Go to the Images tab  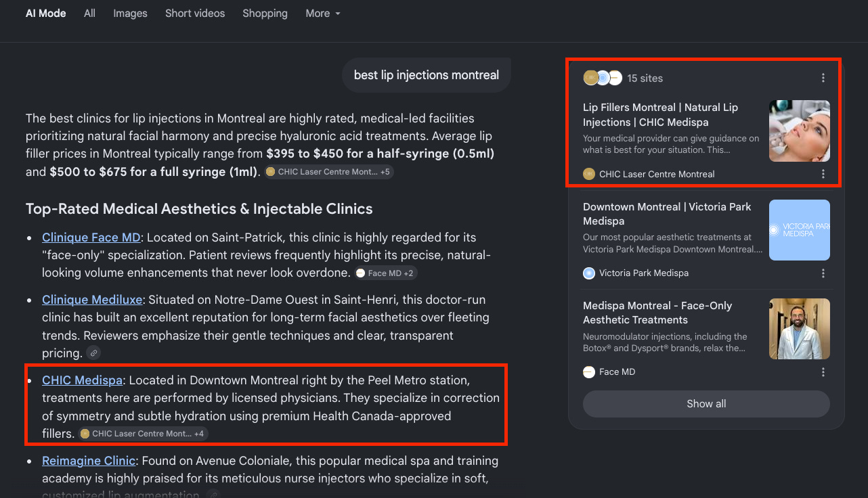coord(130,14)
